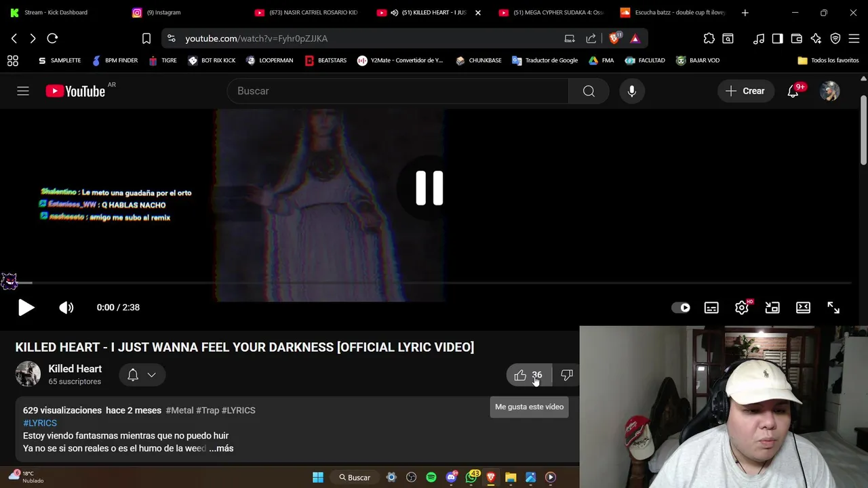Open the share page icon in address bar
868x488 pixels.
point(591,39)
